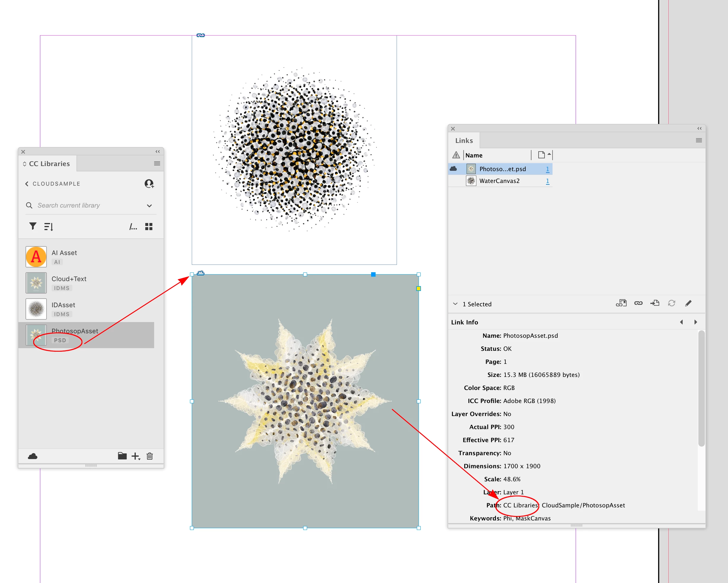Viewport: 728px width, 583px height.
Task: Click the PhotosopAsset PSD library thumbnail
Action: (x=36, y=335)
